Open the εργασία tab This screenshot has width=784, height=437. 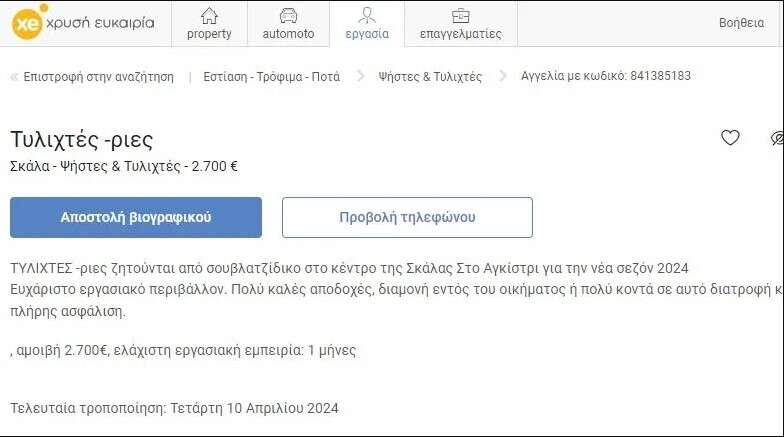367,24
